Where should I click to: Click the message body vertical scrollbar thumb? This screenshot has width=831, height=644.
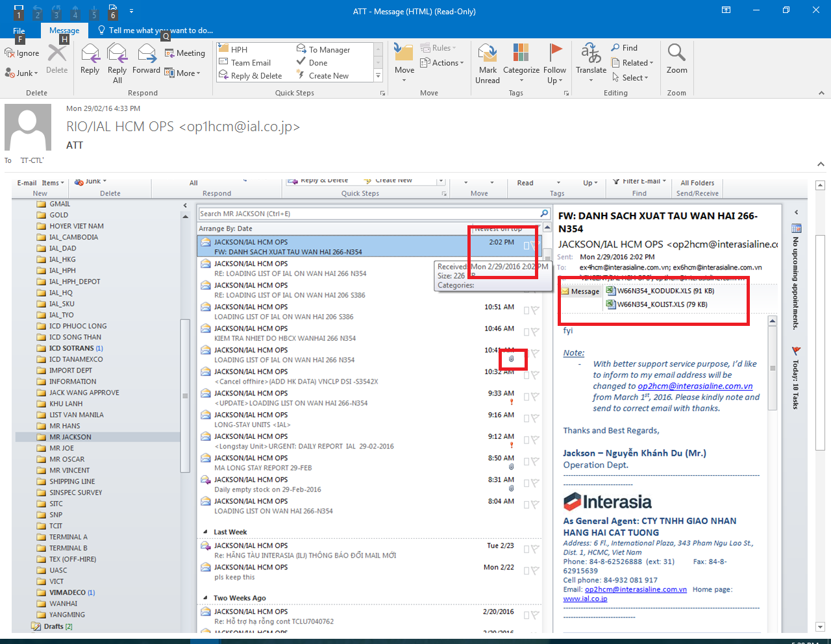(821, 342)
